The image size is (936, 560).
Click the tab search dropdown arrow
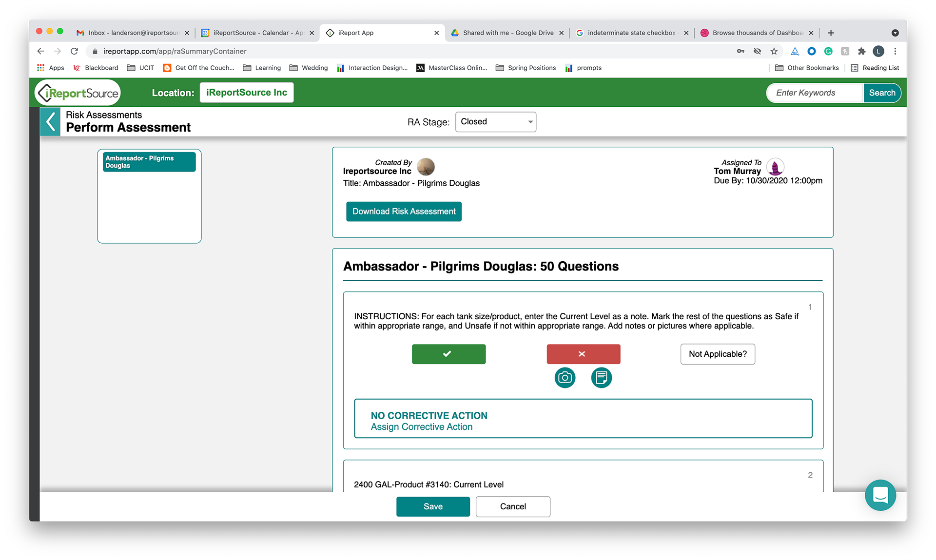tap(895, 33)
